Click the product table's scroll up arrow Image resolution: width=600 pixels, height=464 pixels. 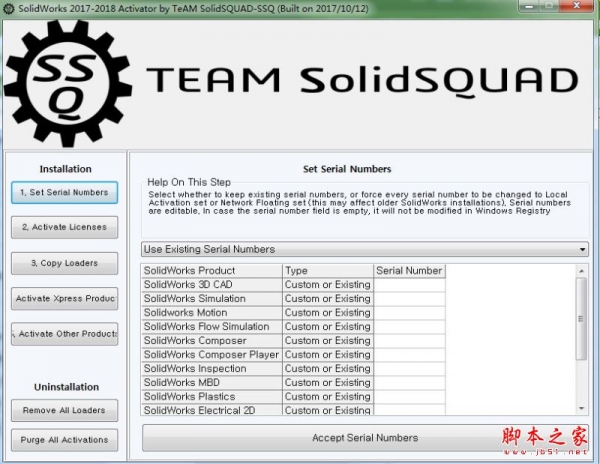point(581,271)
